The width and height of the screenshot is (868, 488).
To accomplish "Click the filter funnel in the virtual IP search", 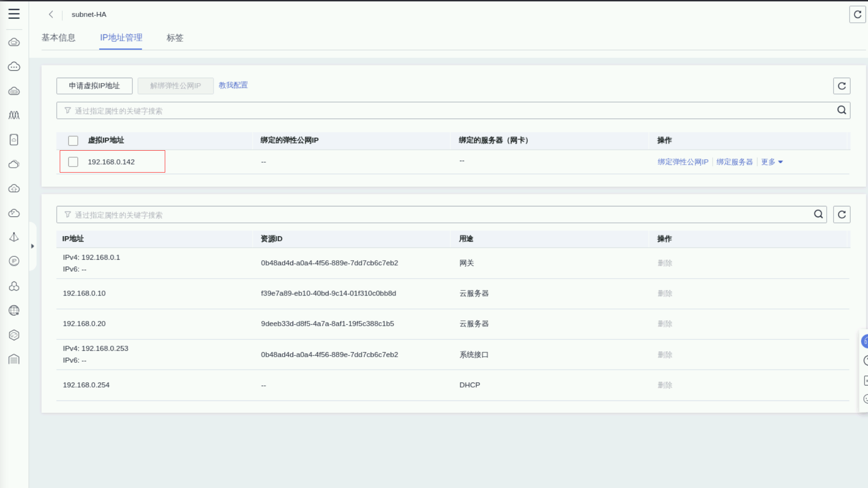I will tap(68, 110).
